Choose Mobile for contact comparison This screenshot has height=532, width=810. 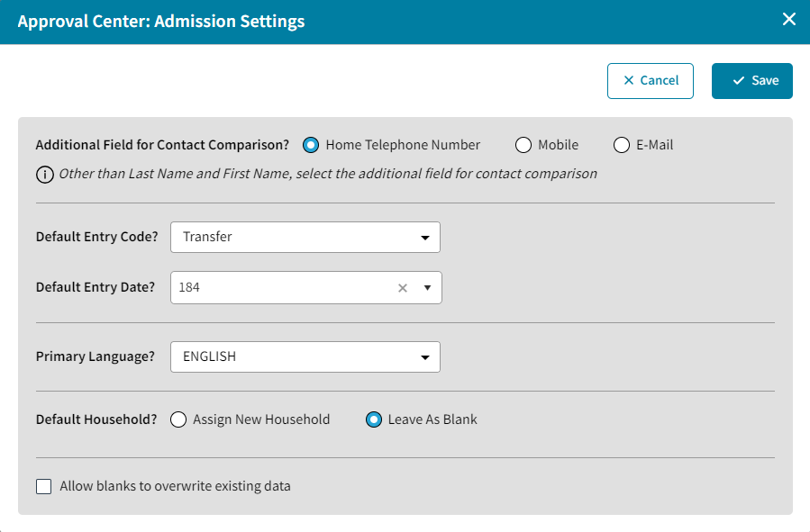[x=523, y=145]
